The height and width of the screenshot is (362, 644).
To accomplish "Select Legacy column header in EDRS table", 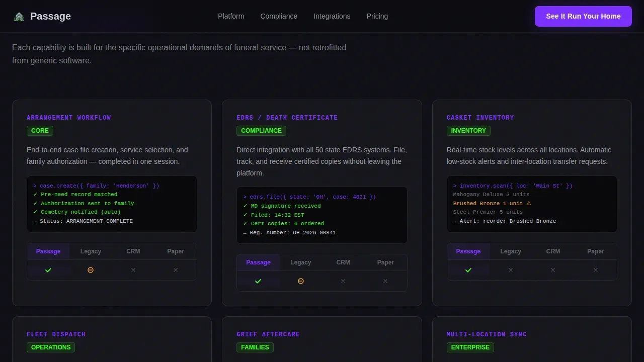I will tap(301, 262).
